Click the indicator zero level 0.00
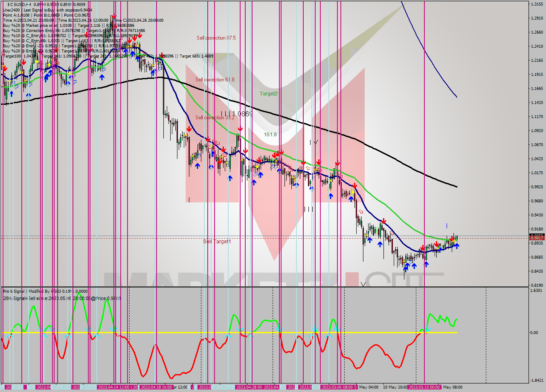The height and width of the screenshot is (392, 546). coord(533,332)
